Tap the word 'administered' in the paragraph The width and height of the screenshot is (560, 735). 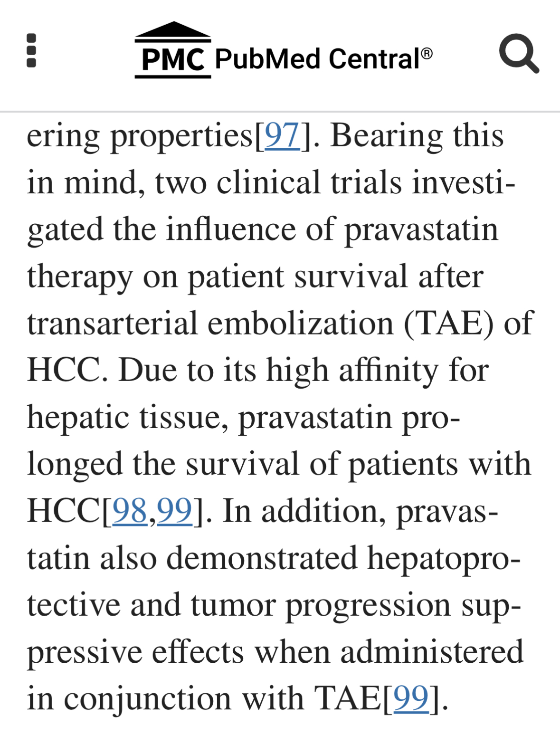[432, 652]
